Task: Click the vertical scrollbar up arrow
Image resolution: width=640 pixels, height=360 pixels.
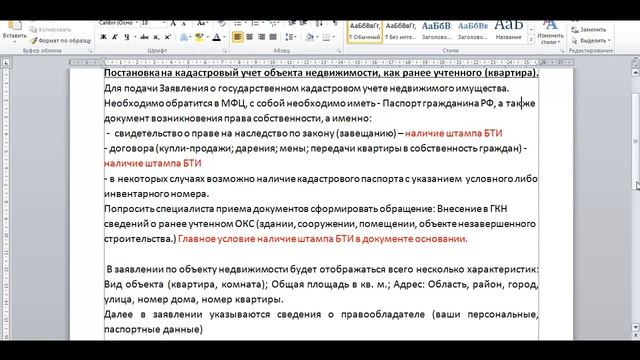Action: tap(636, 72)
